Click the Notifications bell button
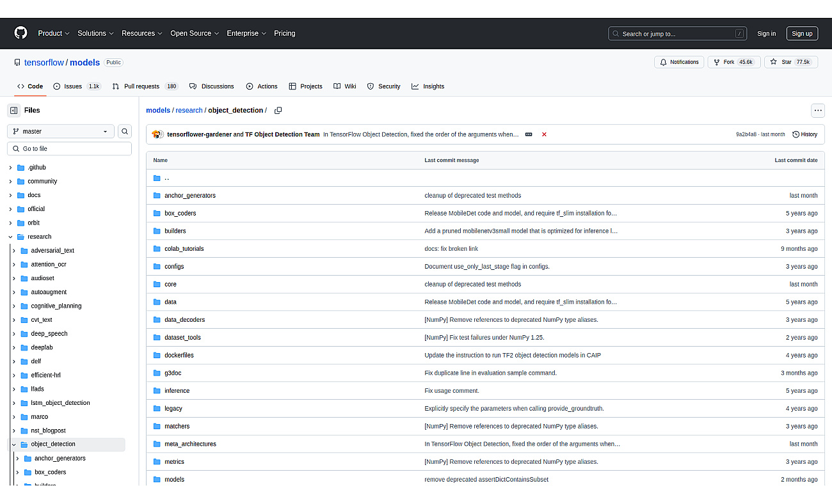The image size is (832, 504). click(679, 62)
